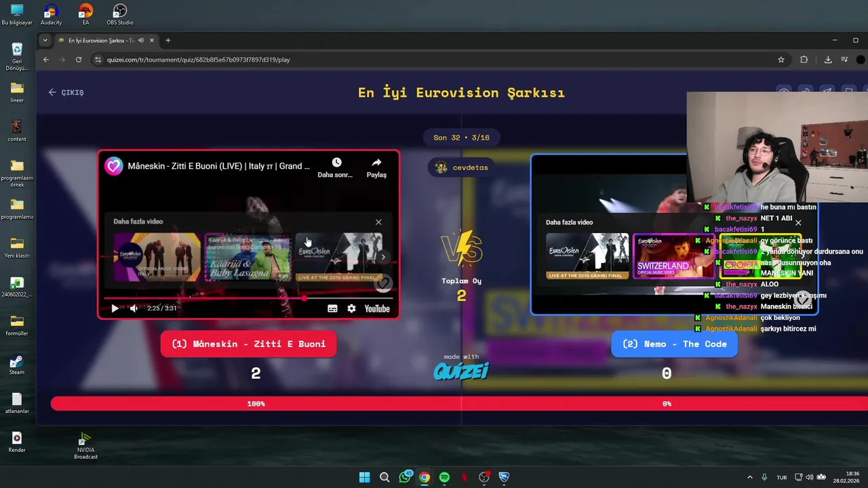This screenshot has height=488, width=868.
Task: Open the TUR keyboard language selector
Action: [782, 477]
